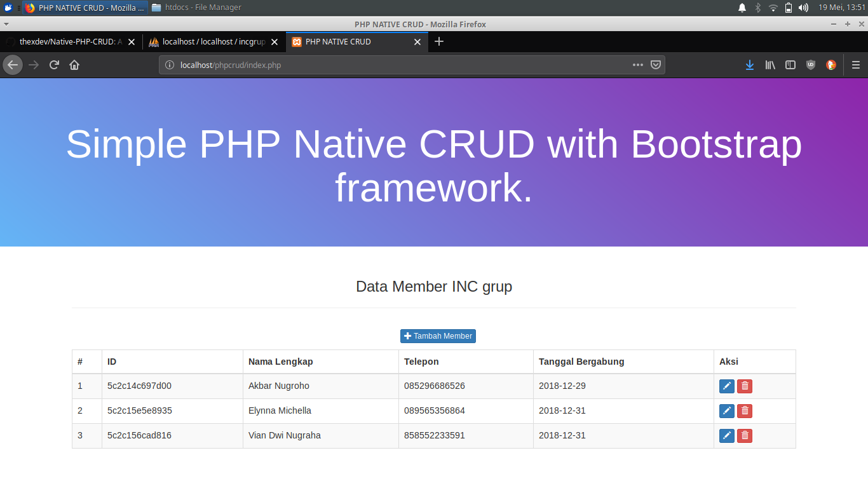Switch to the localhost incgrup phpMyAdmin tab
868x488 pixels.
[x=210, y=42]
